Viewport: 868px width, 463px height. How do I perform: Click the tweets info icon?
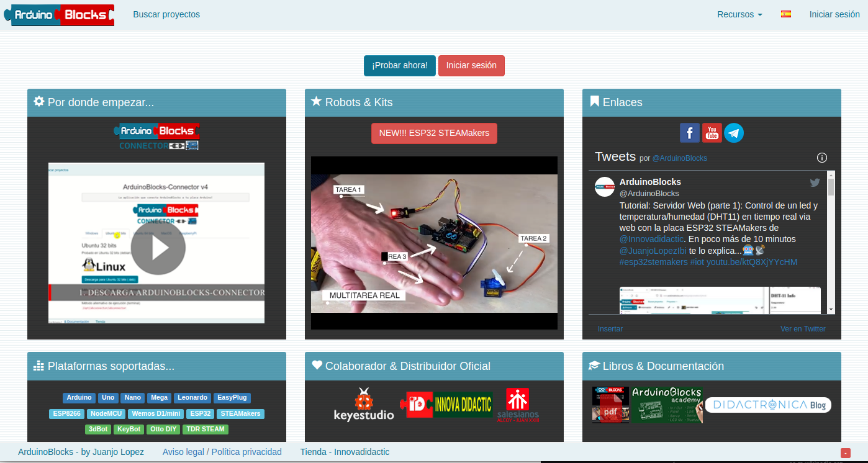[822, 158]
